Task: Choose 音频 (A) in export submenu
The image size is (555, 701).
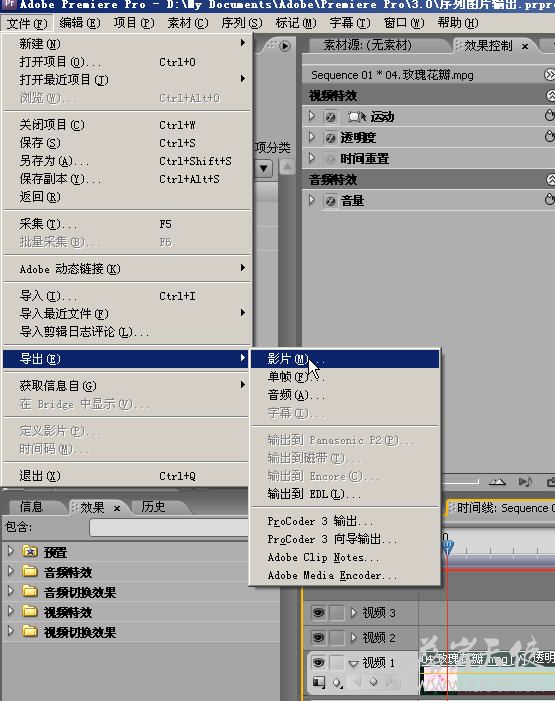Action: pos(345,395)
